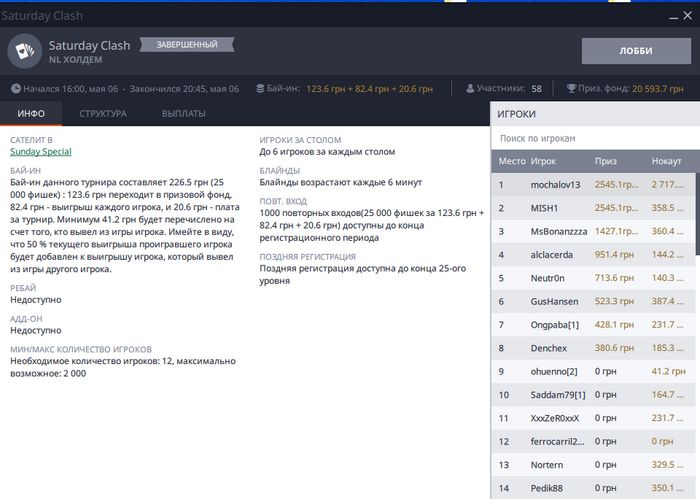Click the chips icon next to Бай-ин
The height and width of the screenshot is (499, 700).
tap(260, 88)
